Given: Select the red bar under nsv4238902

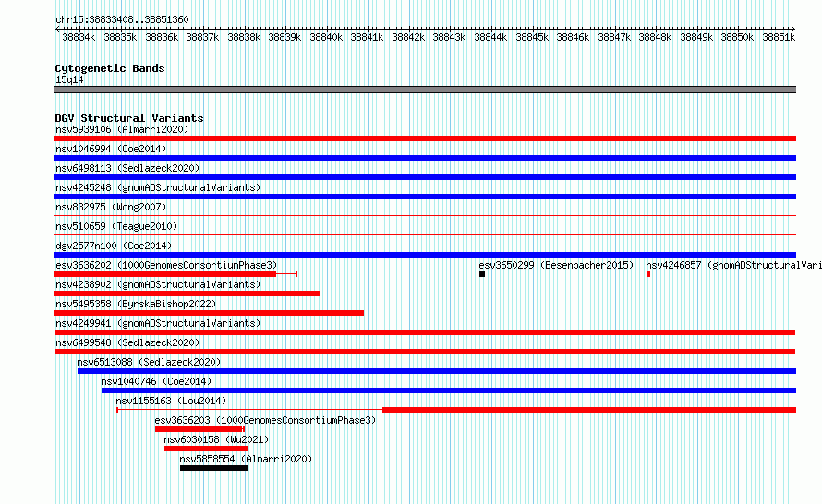Looking at the screenshot, I should 187,294.
